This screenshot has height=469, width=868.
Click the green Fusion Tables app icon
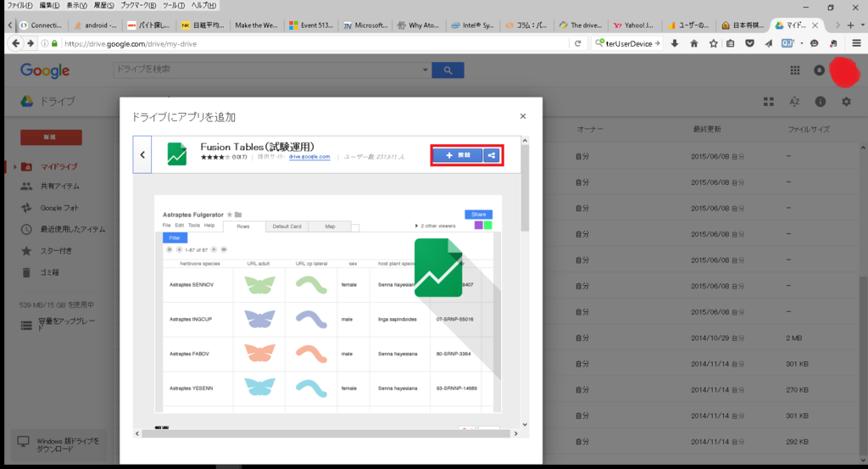pyautogui.click(x=177, y=154)
